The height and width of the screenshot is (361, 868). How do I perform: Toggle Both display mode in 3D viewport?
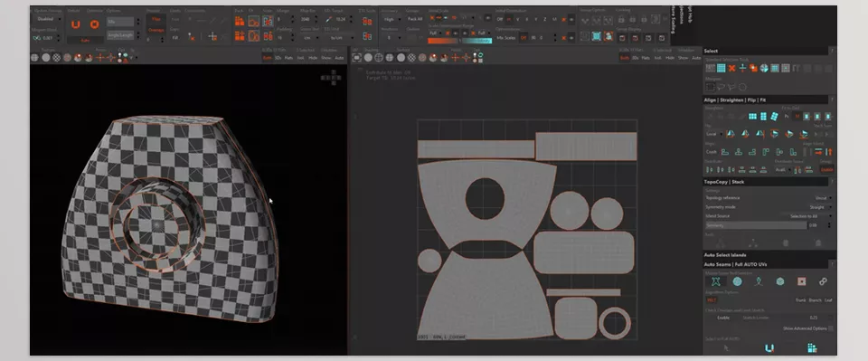[x=268, y=58]
